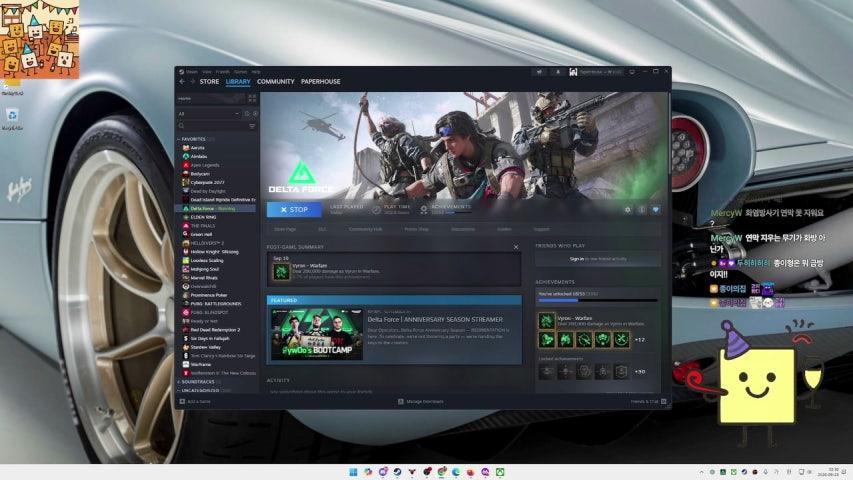Select Warframe in the library list
Viewport: 853px width, 480px height.
(x=201, y=365)
